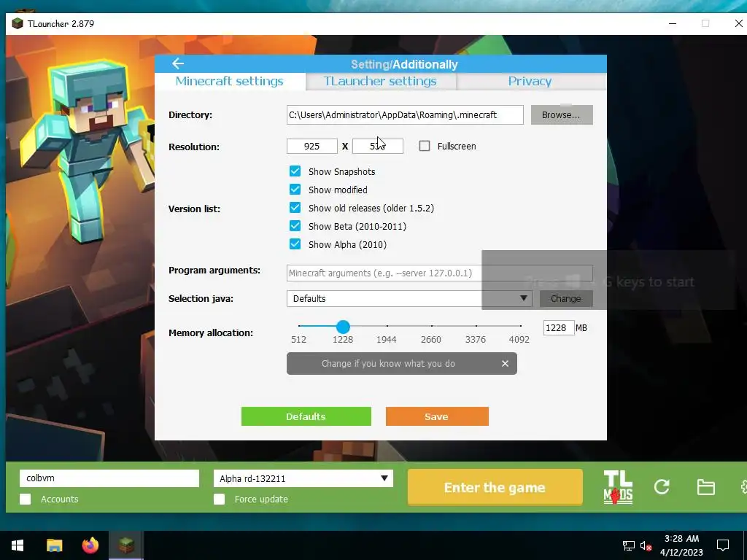Viewport: 747px width, 560px height.
Task: Click the green Defaults button
Action: (x=306, y=416)
